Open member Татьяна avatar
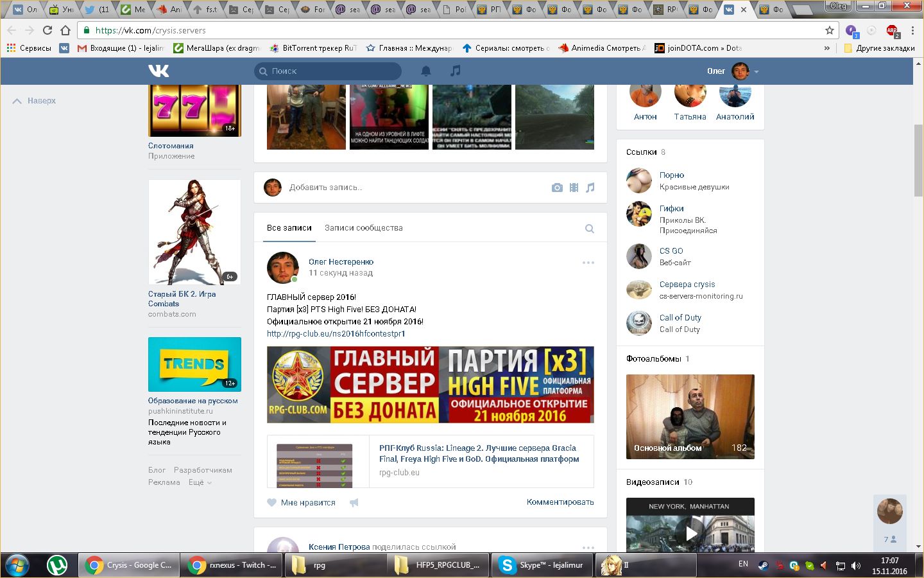 click(x=690, y=96)
